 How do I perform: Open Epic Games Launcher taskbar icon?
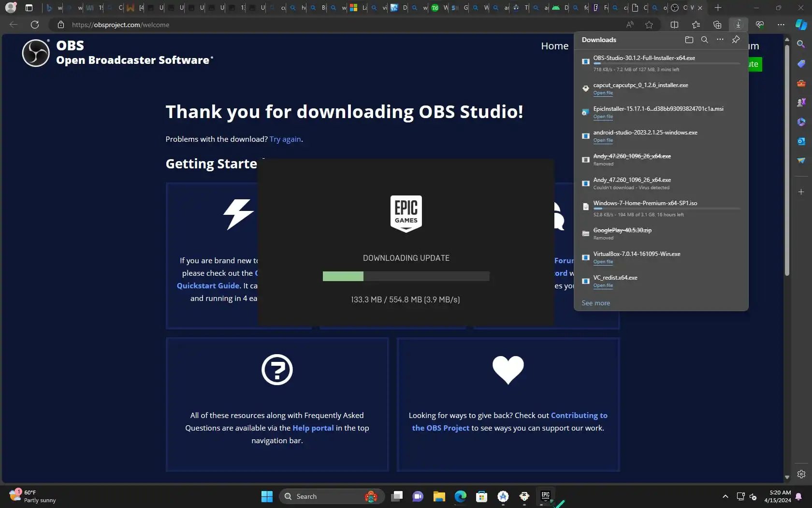pyautogui.click(x=546, y=496)
